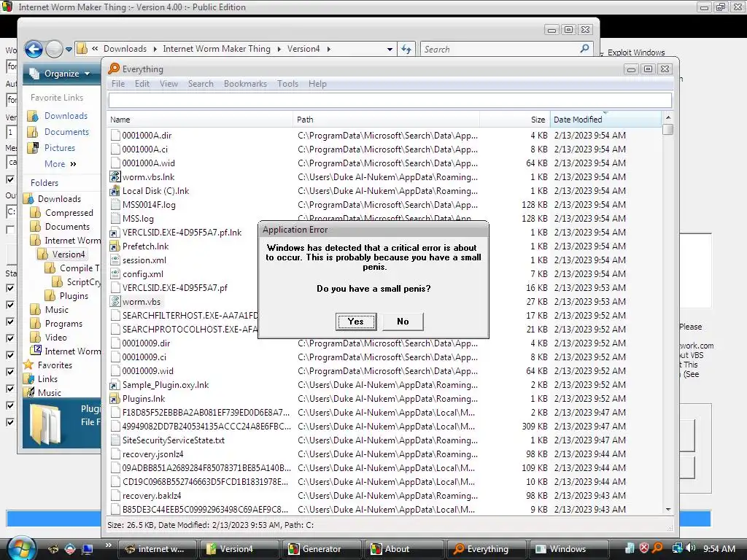Image resolution: width=747 pixels, height=560 pixels.
Task: Refresh the Explorer address bar location
Action: coord(406,49)
